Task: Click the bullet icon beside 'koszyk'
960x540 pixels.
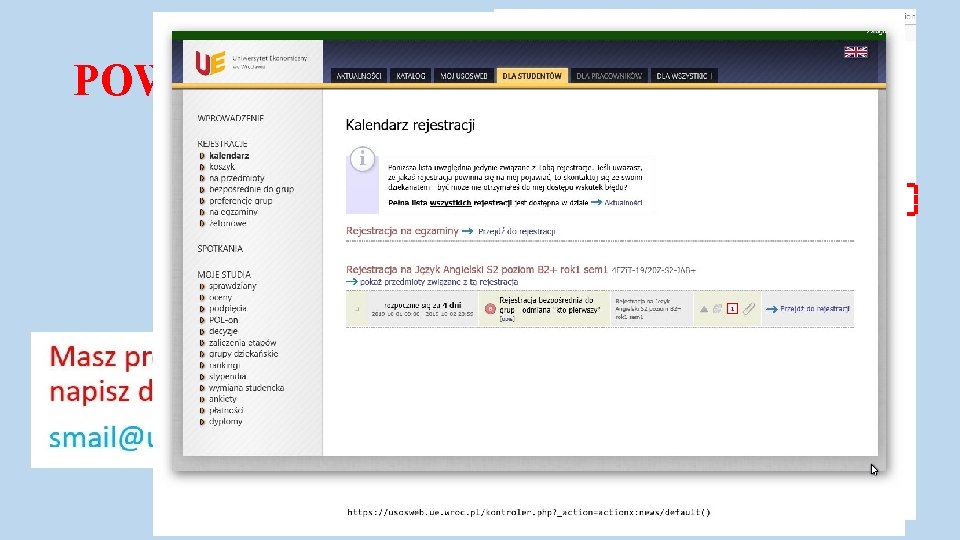Action: tap(202, 167)
